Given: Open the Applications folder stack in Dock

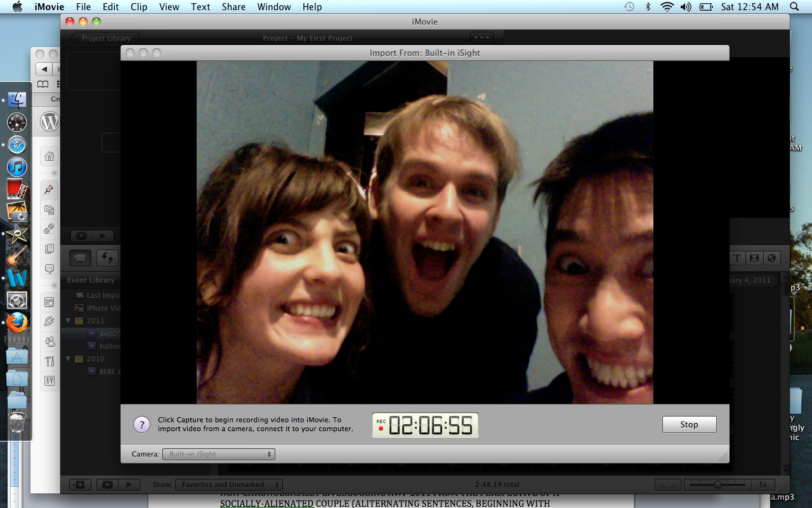Looking at the screenshot, I should coord(17,356).
